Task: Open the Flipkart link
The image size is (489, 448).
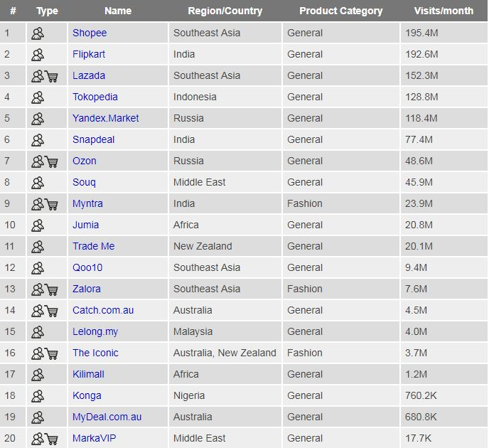Action: pyautogui.click(x=89, y=54)
